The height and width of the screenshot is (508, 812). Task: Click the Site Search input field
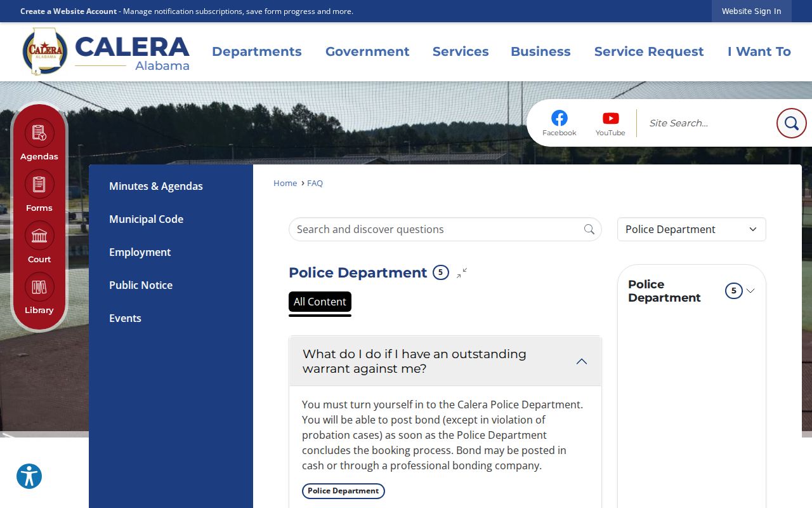tap(708, 123)
